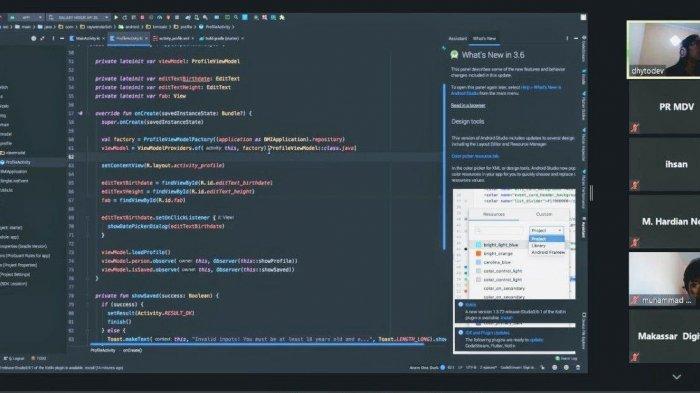Select the viewmodel folder in project tree
The height and width of the screenshot is (393, 700).
click(x=13, y=153)
